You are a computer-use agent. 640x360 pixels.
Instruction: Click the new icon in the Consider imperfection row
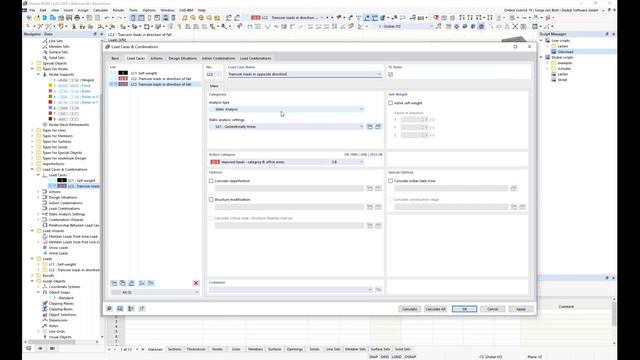click(x=370, y=188)
